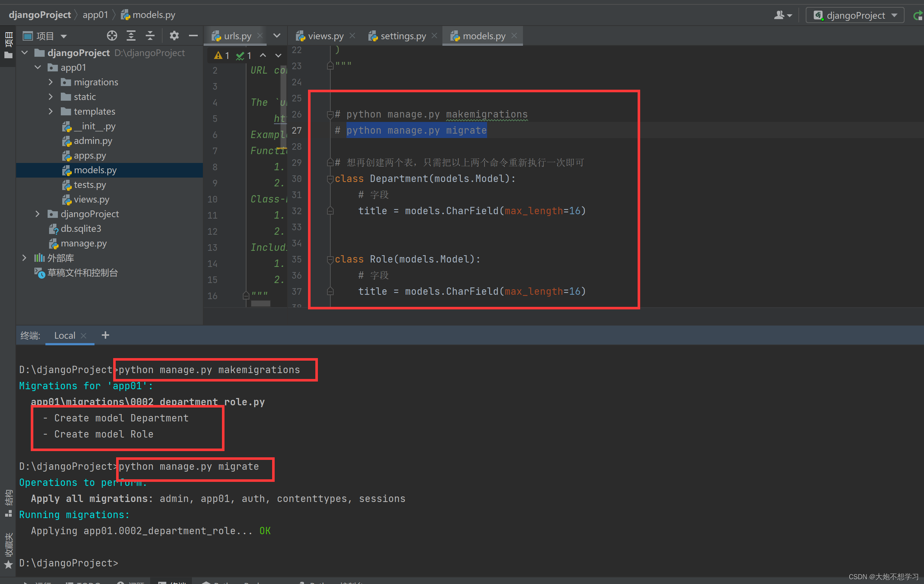Image resolution: width=924 pixels, height=584 pixels.
Task: Click the Collapse All icon in project panel
Action: pos(150,36)
